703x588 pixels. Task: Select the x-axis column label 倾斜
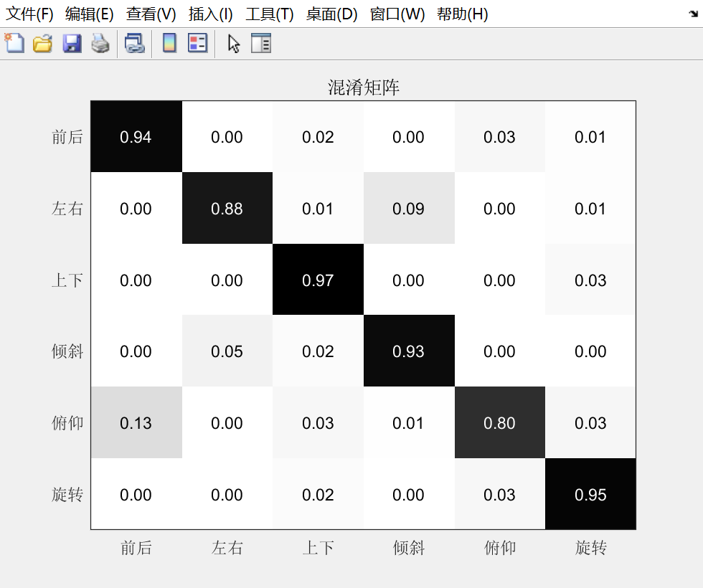tap(409, 548)
